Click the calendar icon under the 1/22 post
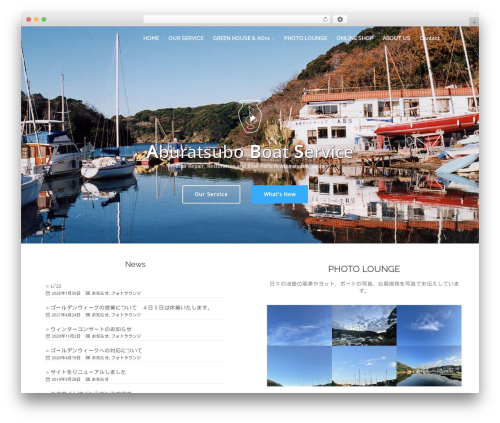 click(x=48, y=293)
